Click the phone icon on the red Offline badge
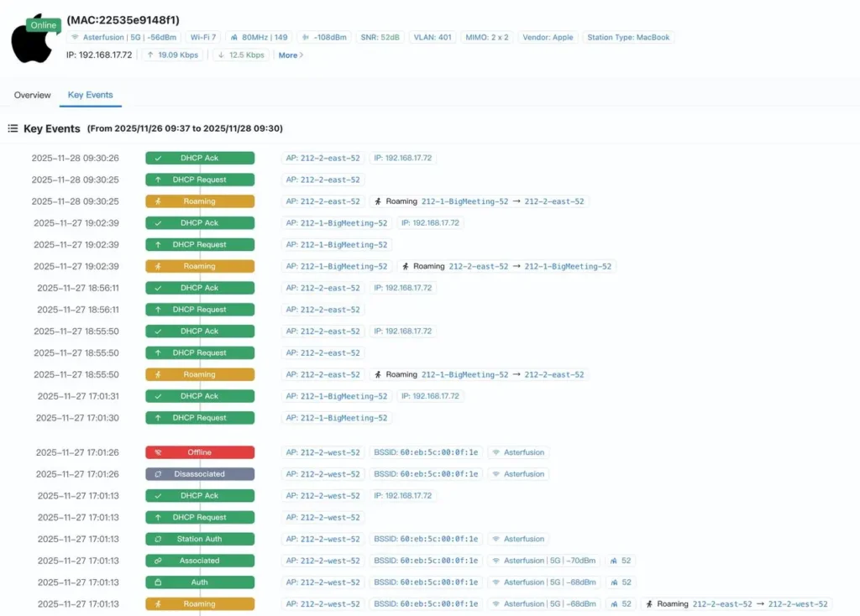The image size is (860, 616). pos(158,452)
